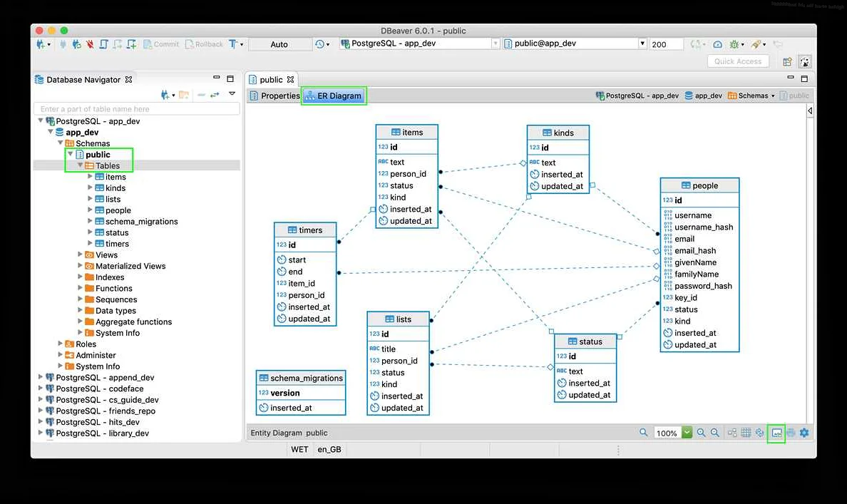Click the red disconnect plug icon
847x504 pixels.
coord(90,44)
